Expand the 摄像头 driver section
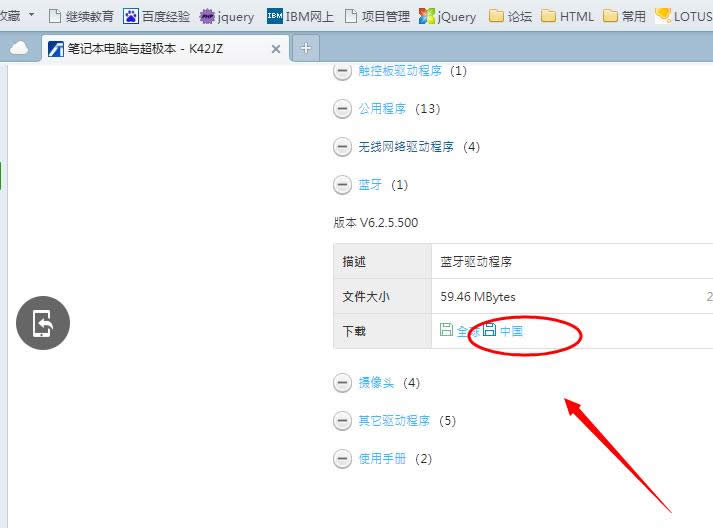The image size is (713, 528). click(343, 383)
